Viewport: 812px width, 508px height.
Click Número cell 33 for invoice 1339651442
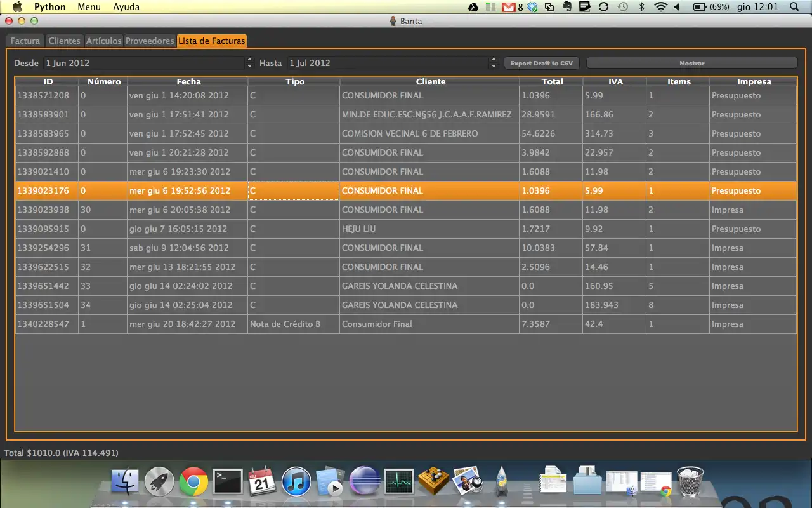point(103,286)
